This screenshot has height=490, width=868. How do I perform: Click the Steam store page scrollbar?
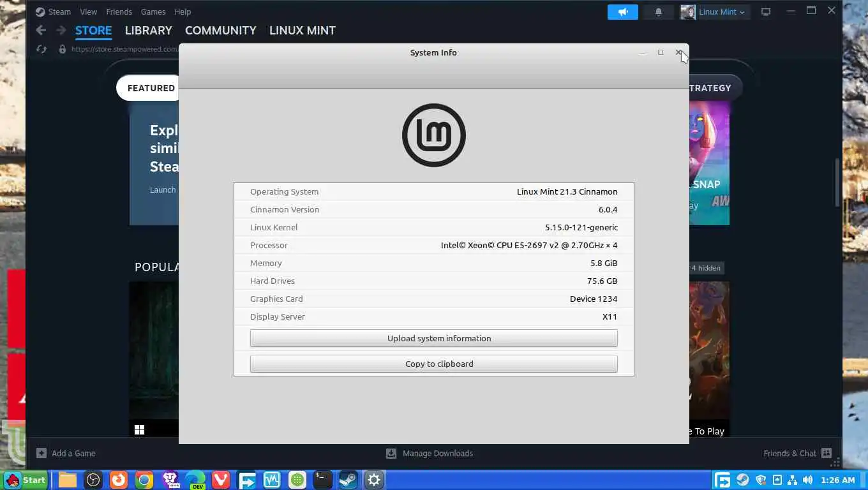838,182
